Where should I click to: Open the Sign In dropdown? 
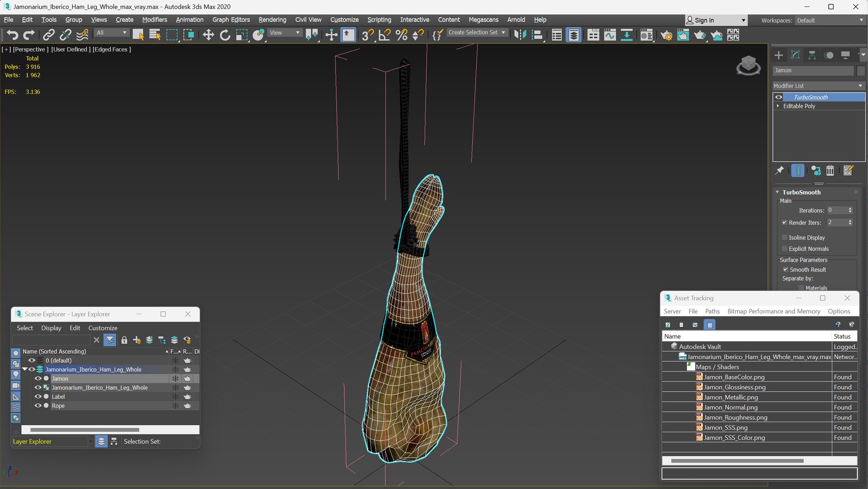[x=716, y=20]
